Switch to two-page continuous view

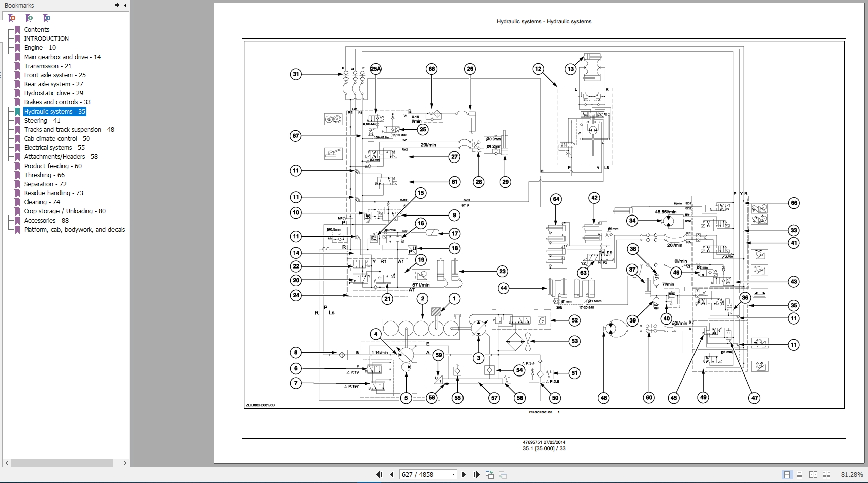[x=826, y=474]
